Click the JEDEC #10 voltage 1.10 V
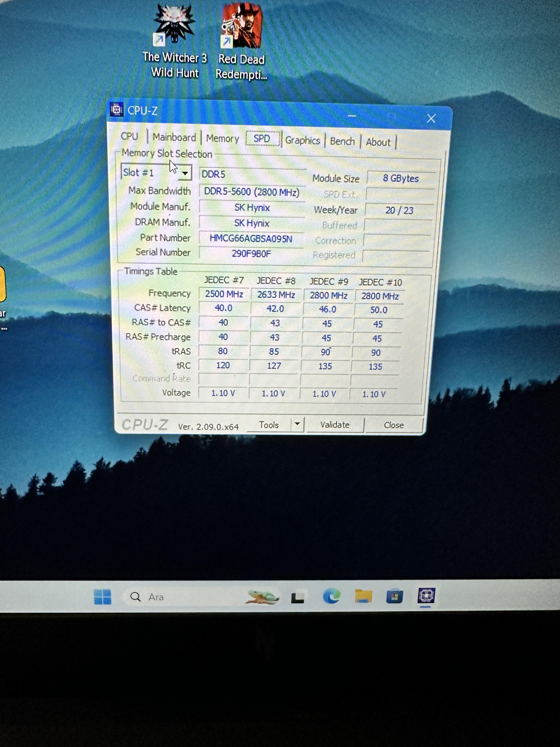The width and height of the screenshot is (560, 747). tap(374, 394)
